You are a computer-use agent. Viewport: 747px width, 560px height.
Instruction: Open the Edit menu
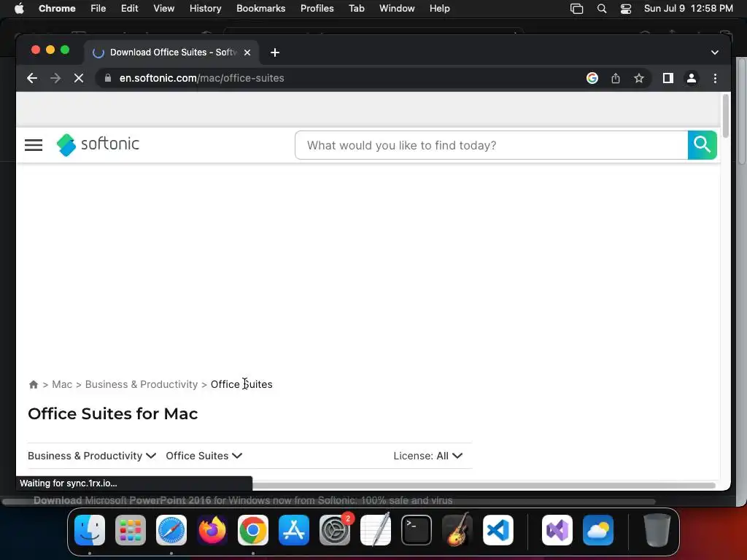[129, 9]
